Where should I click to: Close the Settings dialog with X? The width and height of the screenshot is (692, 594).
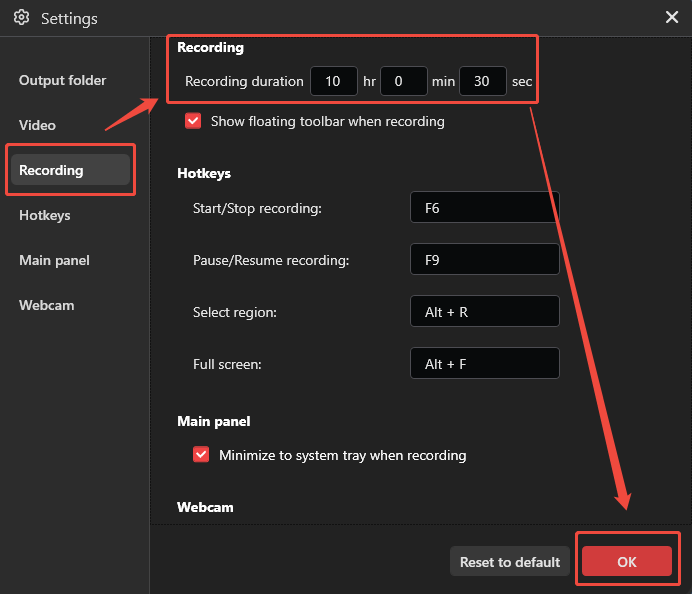click(672, 17)
